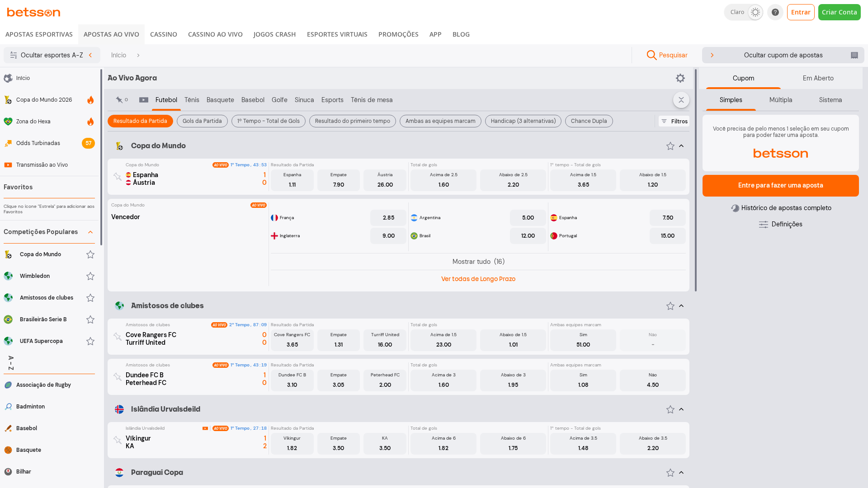Open Basebol sport in sidebar

(49, 428)
